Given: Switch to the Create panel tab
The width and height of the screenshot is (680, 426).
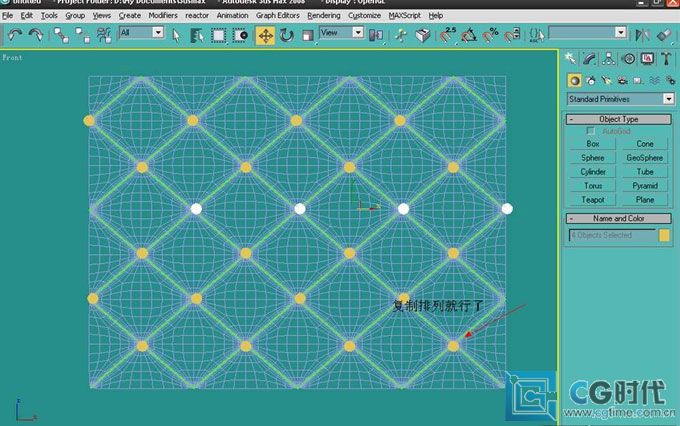Looking at the screenshot, I should point(570,59).
